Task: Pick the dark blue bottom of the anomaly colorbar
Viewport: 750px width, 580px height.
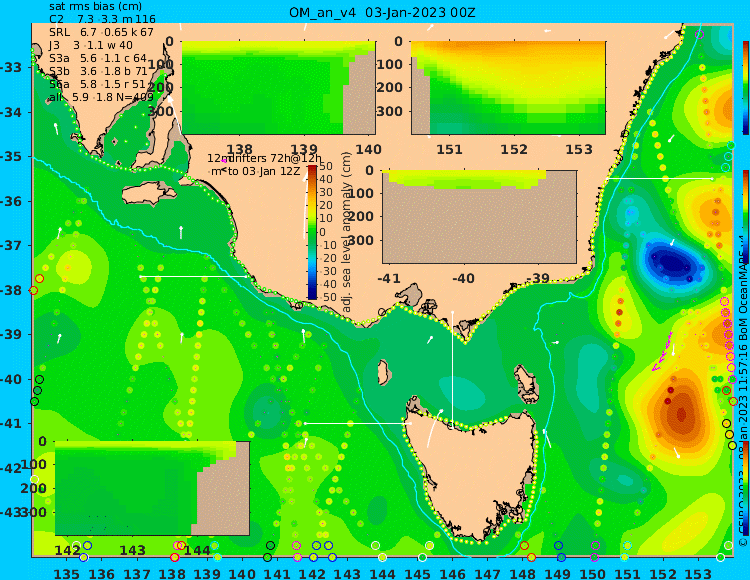Action: point(312,297)
